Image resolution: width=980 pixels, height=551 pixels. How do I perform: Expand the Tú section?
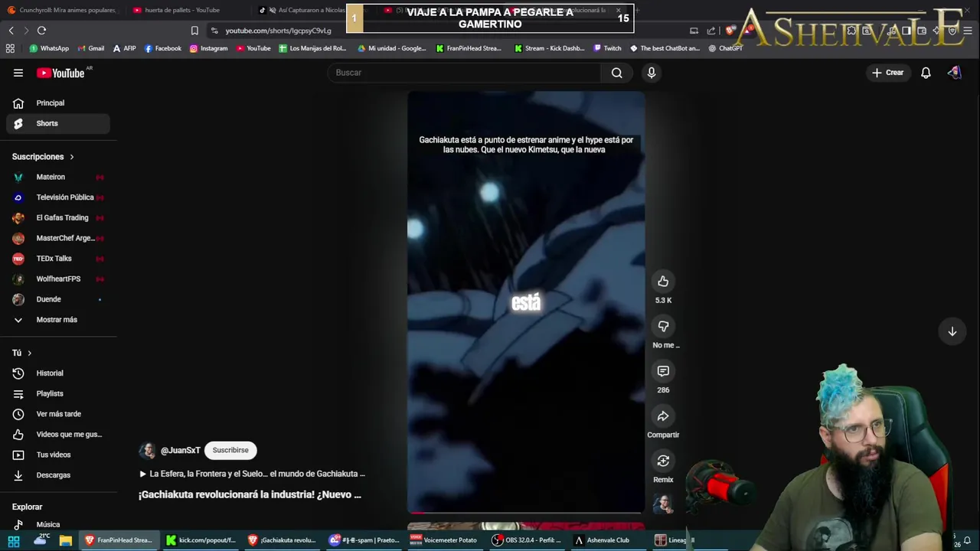click(22, 353)
